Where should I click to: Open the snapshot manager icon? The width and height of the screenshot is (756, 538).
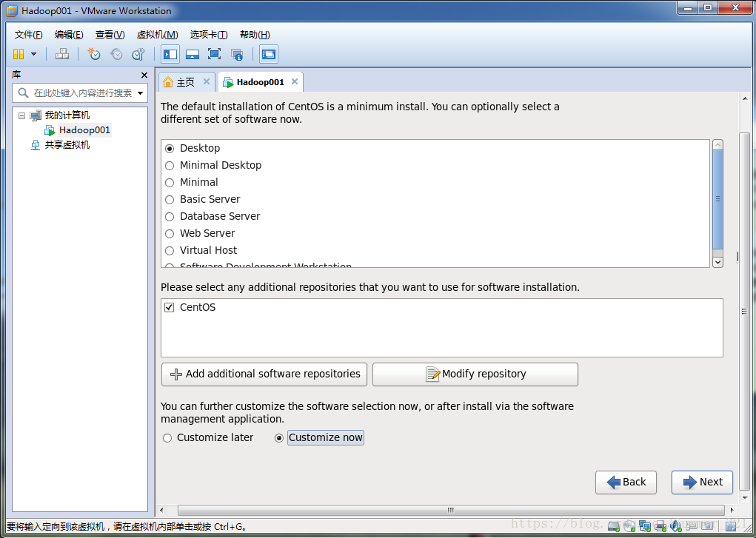coord(138,54)
